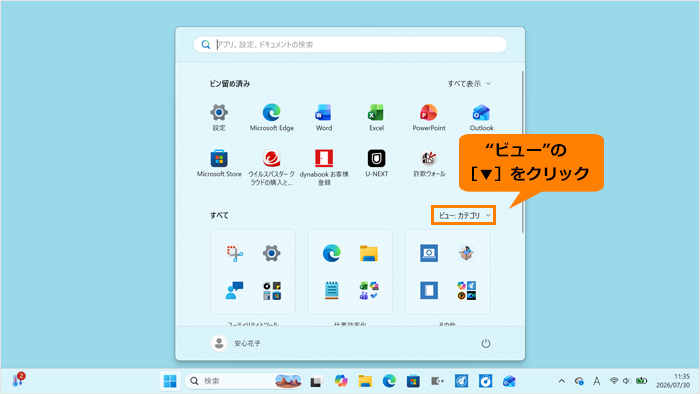Open File Explorer from the taskbar
Viewport: 700px width, 394px height.
pyautogui.click(x=365, y=381)
